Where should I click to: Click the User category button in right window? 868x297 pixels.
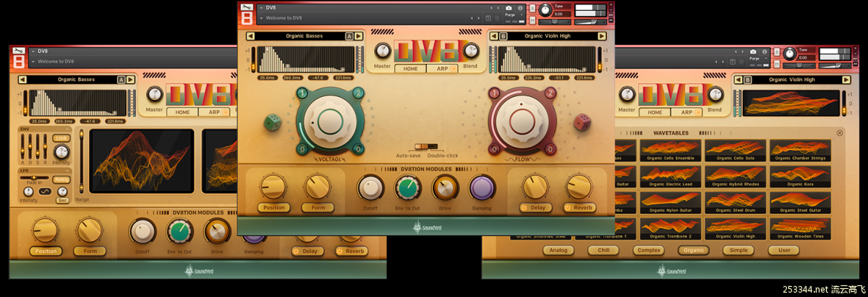pyautogui.click(x=783, y=251)
